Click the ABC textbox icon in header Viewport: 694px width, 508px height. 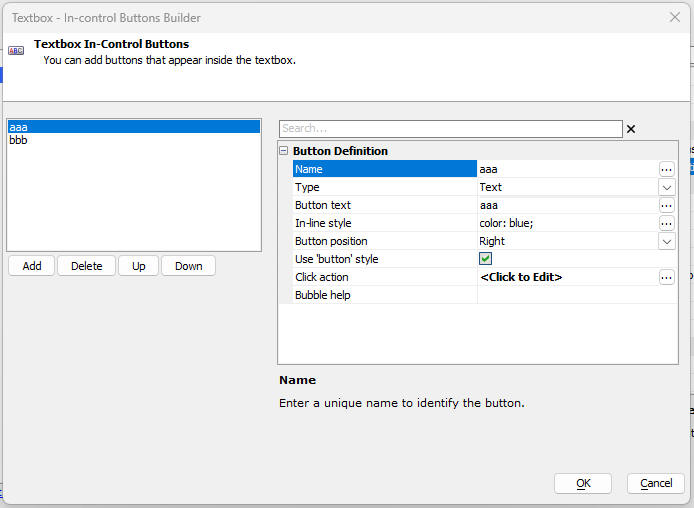tap(16, 50)
